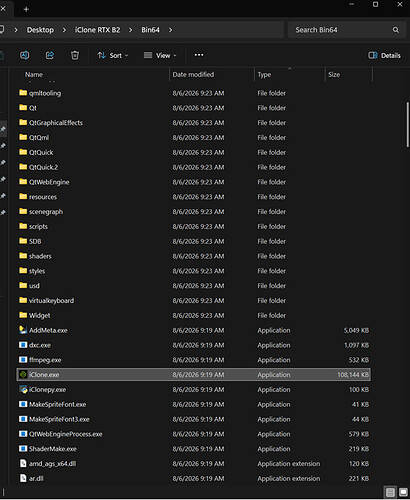The width and height of the screenshot is (410, 500).
Task: Click the Rename icon in toolbar
Action: (24, 55)
